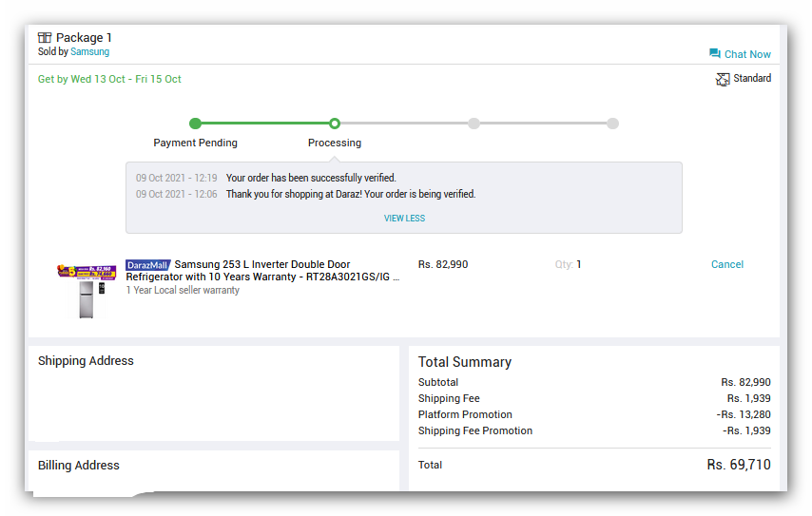Click the Standard shipping label

(x=752, y=78)
